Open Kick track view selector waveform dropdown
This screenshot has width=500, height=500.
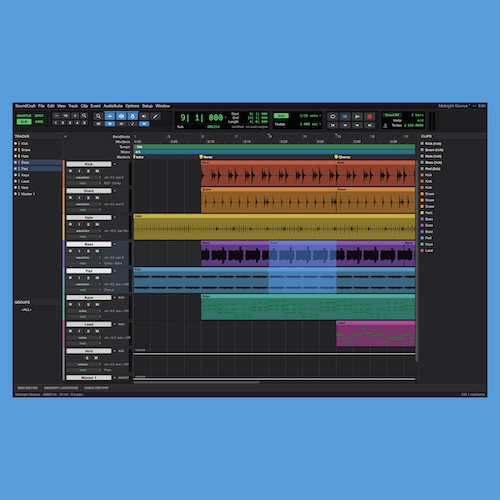click(84, 177)
